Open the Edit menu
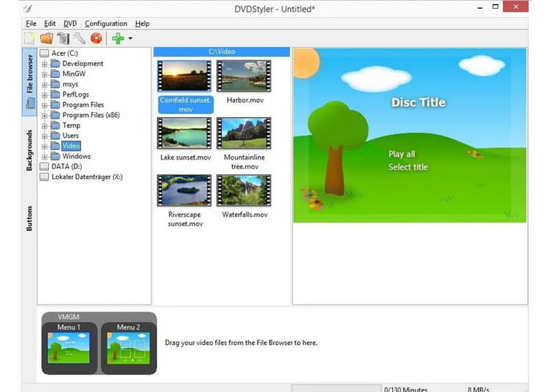Image resolution: width=550 pixels, height=392 pixels. (49, 24)
